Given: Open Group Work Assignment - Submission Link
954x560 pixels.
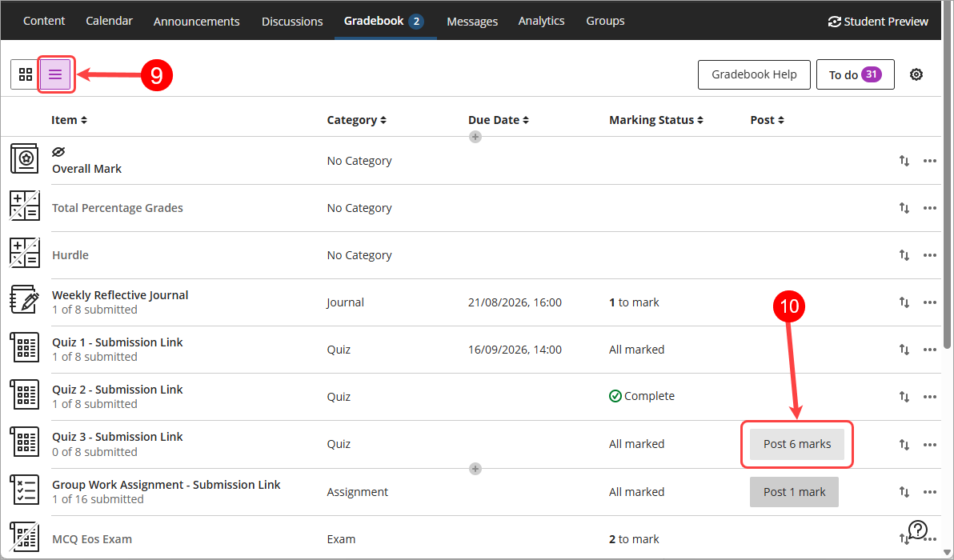Looking at the screenshot, I should point(166,485).
